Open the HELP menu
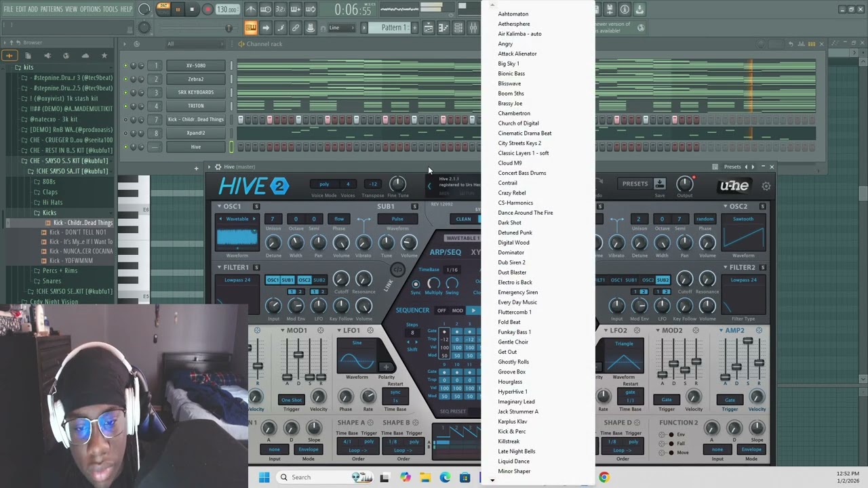This screenshot has width=868, height=488. point(126,9)
